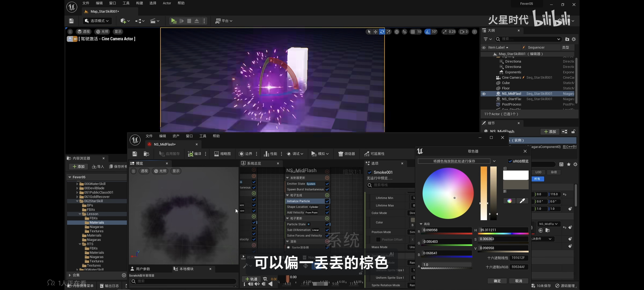Select the eyedropper in the color picker
The image size is (644, 290).
[x=522, y=201]
